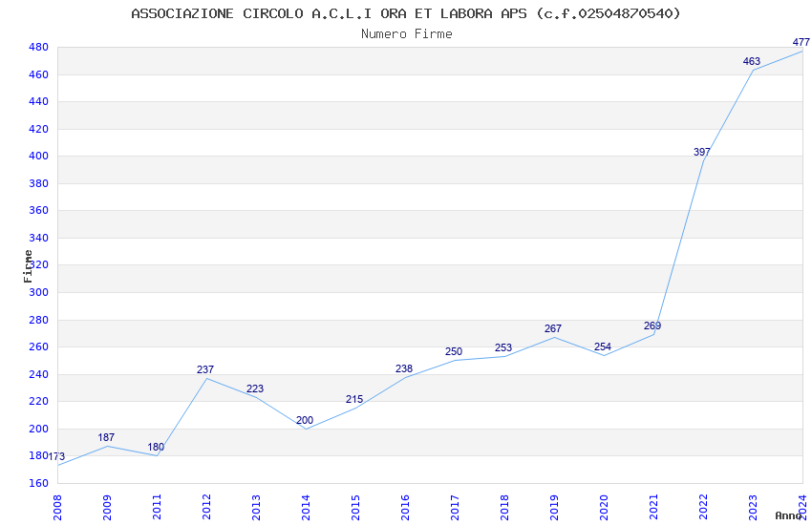
Task: Click x-axis year label 2015
Action: (x=355, y=508)
